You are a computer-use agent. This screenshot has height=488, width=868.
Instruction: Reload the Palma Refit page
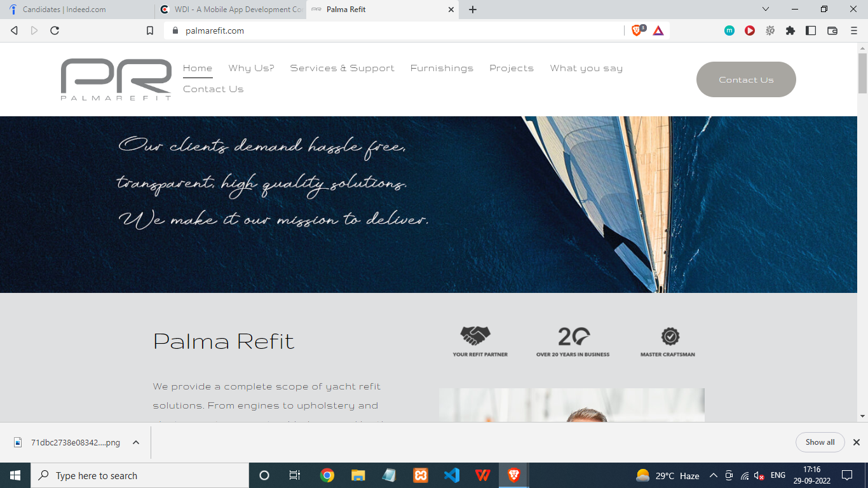(55, 30)
